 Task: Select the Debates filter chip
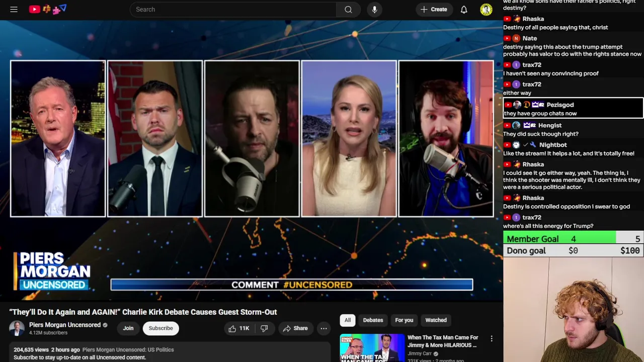point(373,320)
